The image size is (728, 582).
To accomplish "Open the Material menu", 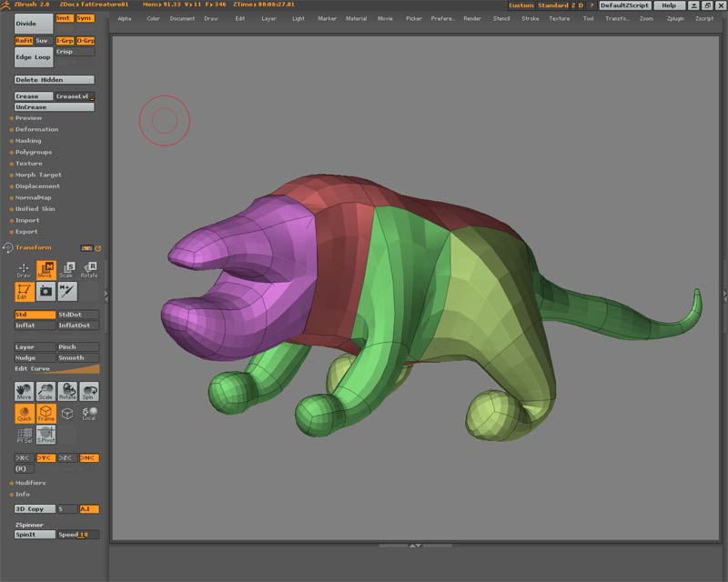I will [x=356, y=18].
